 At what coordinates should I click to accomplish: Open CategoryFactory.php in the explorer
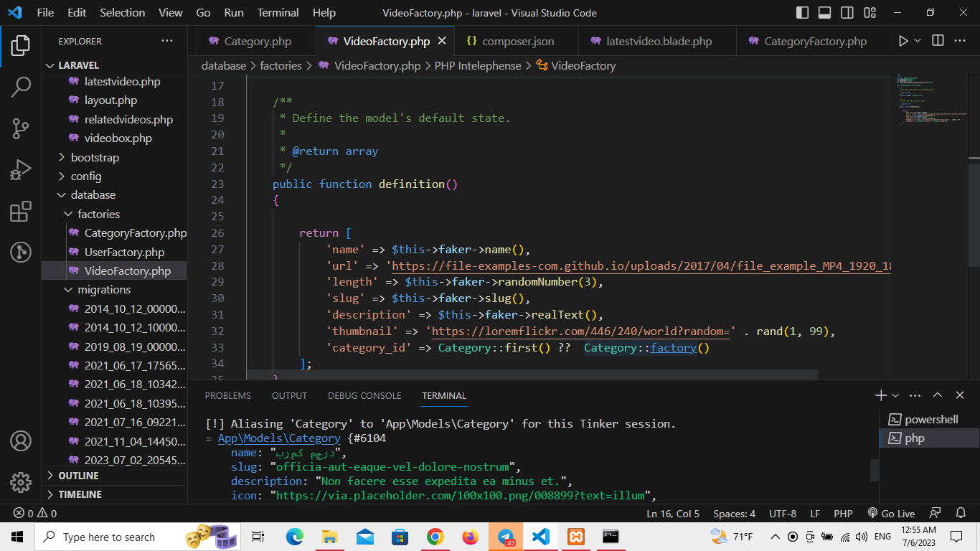click(x=115, y=233)
